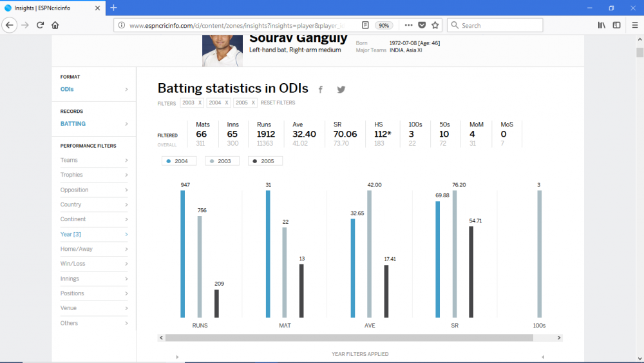The width and height of the screenshot is (644, 363).
Task: Click Sourav Ganguly's player photo
Action: (x=222, y=50)
